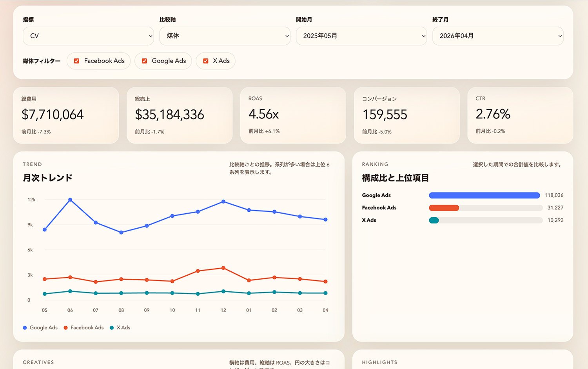Select X Ads data point at month 05
Image resolution: width=588 pixels, height=369 pixels.
pos(45,294)
